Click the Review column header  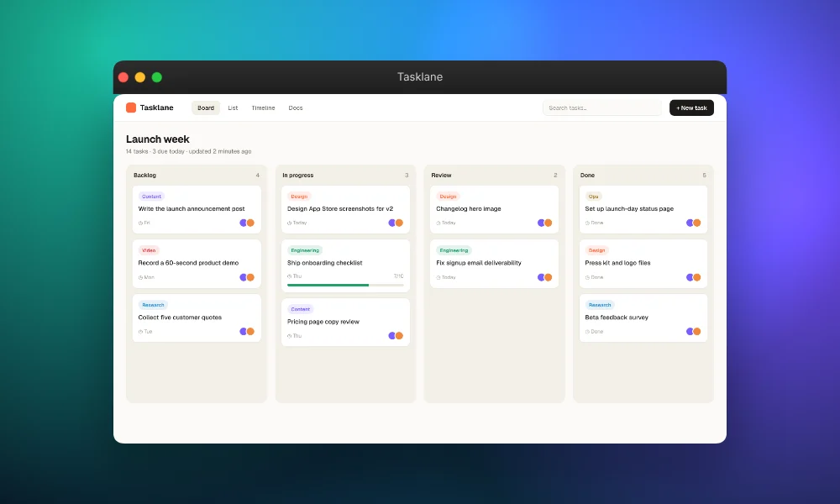442,176
